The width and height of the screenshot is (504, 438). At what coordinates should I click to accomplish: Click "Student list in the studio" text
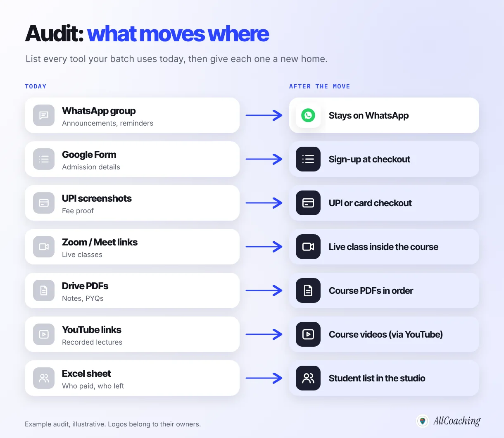[377, 378]
